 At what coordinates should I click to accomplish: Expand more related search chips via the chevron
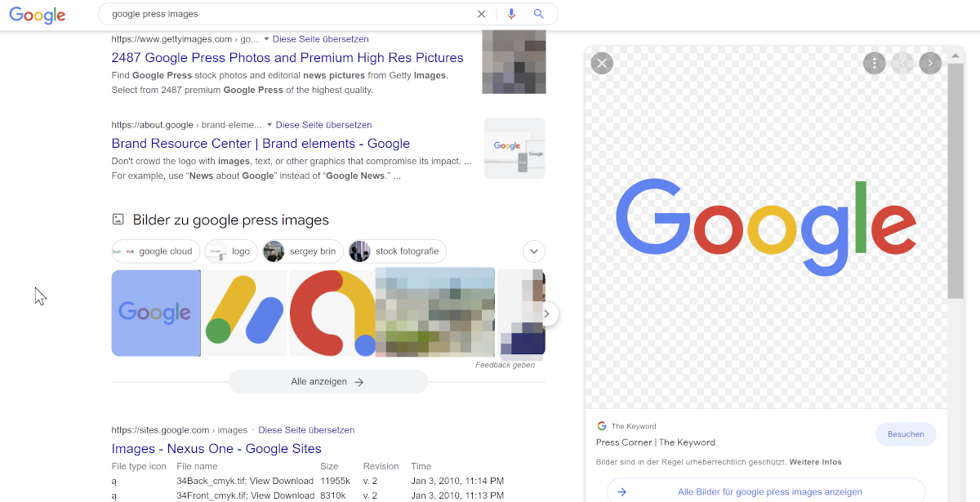point(533,251)
